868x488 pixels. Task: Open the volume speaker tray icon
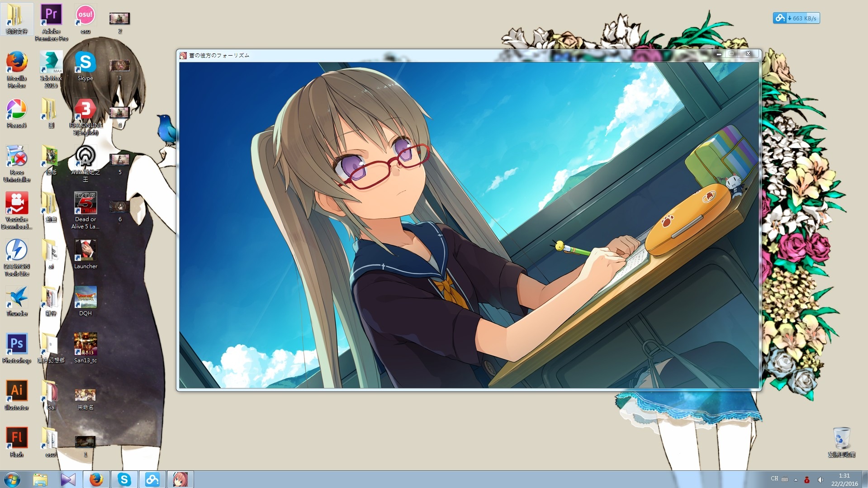pyautogui.click(x=820, y=480)
